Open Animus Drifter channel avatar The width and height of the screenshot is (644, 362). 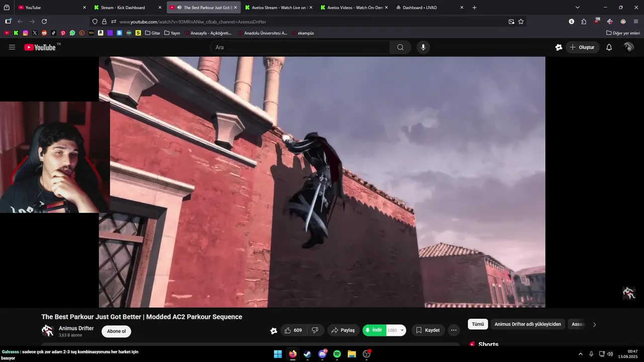pos(47,330)
